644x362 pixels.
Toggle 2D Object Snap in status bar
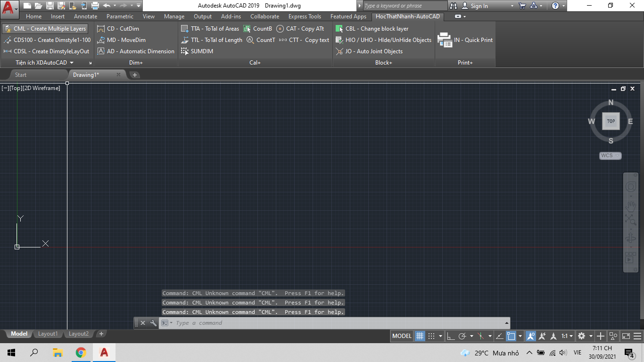coord(511,336)
